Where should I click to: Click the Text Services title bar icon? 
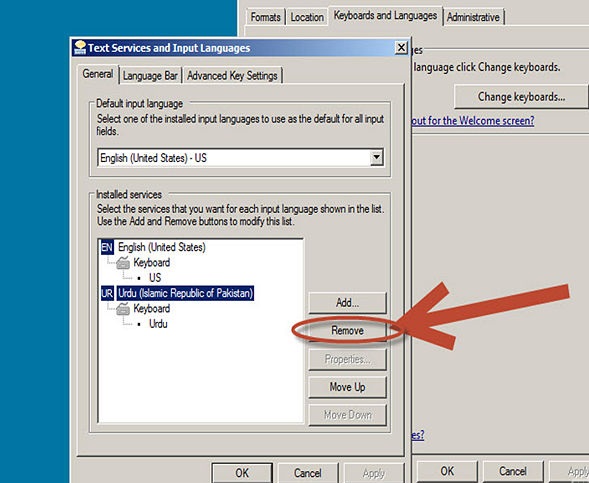(x=80, y=47)
